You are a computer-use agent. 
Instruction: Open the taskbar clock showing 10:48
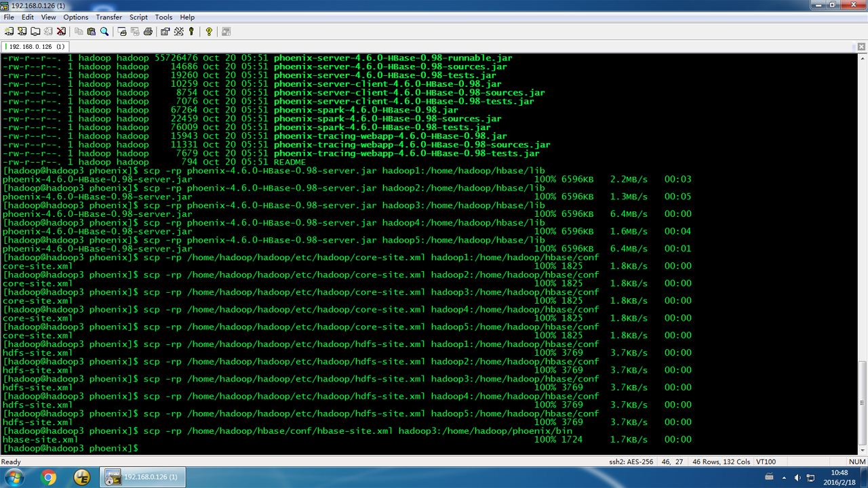pos(839,477)
